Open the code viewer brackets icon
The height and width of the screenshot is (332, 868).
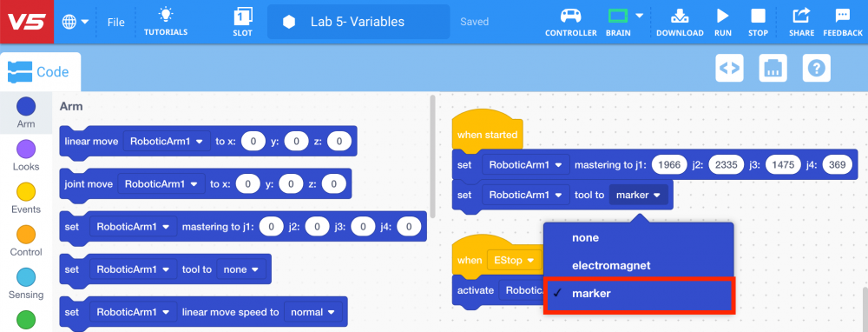pyautogui.click(x=729, y=68)
